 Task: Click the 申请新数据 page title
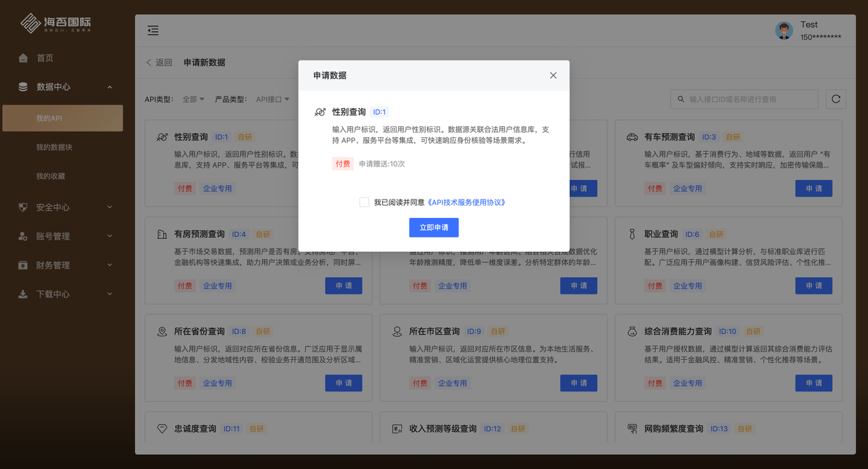tap(204, 62)
